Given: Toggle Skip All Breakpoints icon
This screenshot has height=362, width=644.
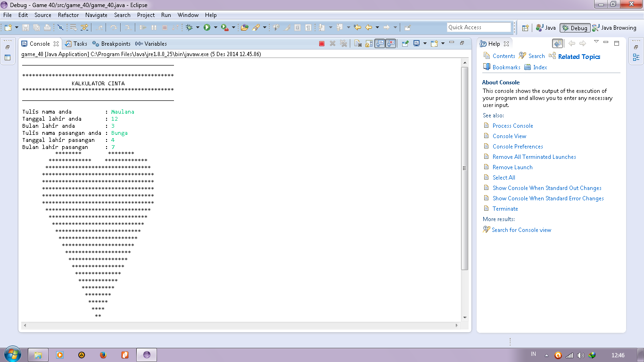Looking at the screenshot, I should point(60,27).
